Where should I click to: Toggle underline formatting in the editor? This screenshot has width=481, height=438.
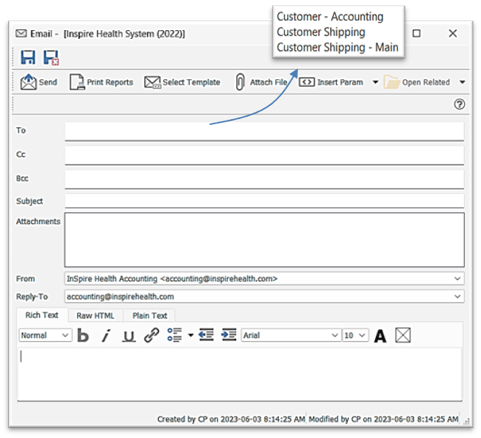coord(128,336)
